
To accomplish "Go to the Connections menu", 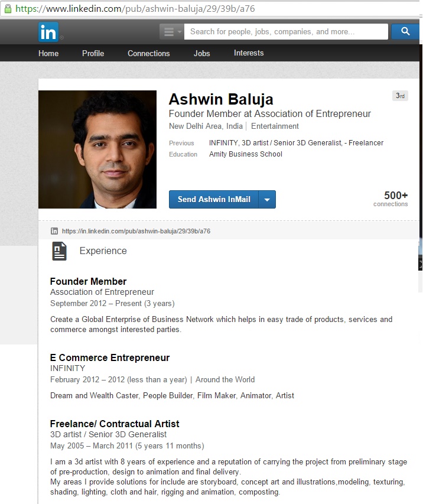I will [148, 53].
